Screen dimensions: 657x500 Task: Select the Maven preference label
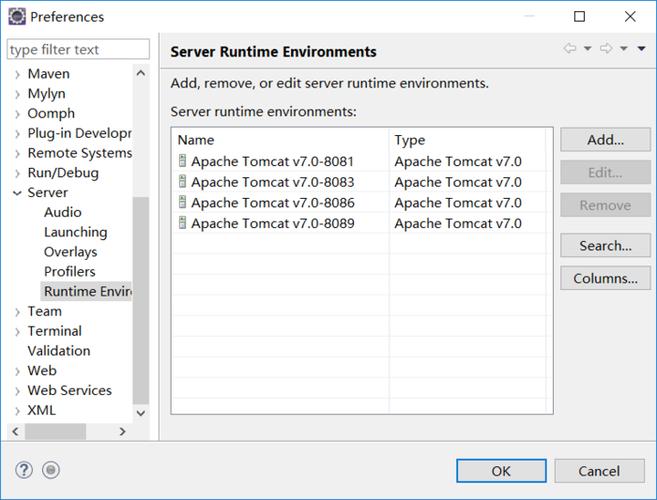[x=49, y=74]
